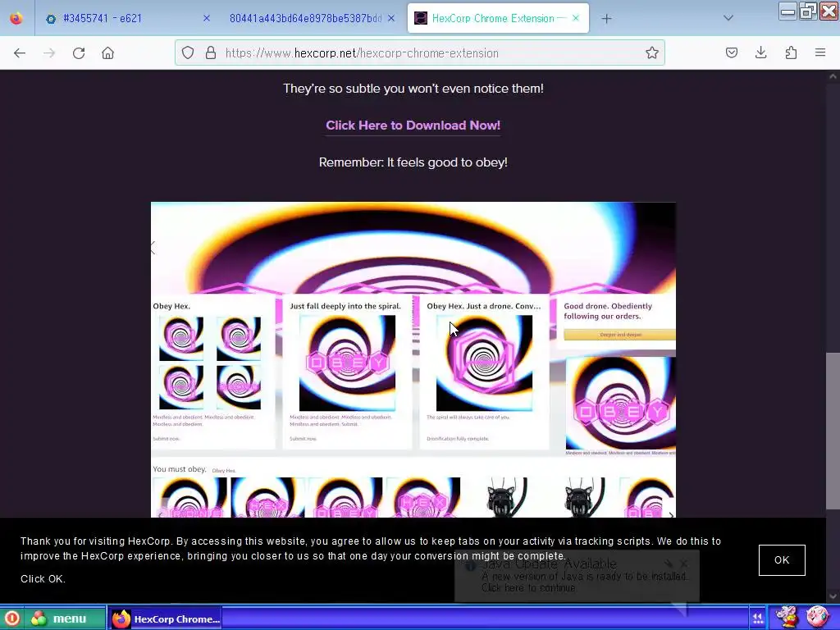
Task: Open the Pocket save icon
Action: click(732, 52)
